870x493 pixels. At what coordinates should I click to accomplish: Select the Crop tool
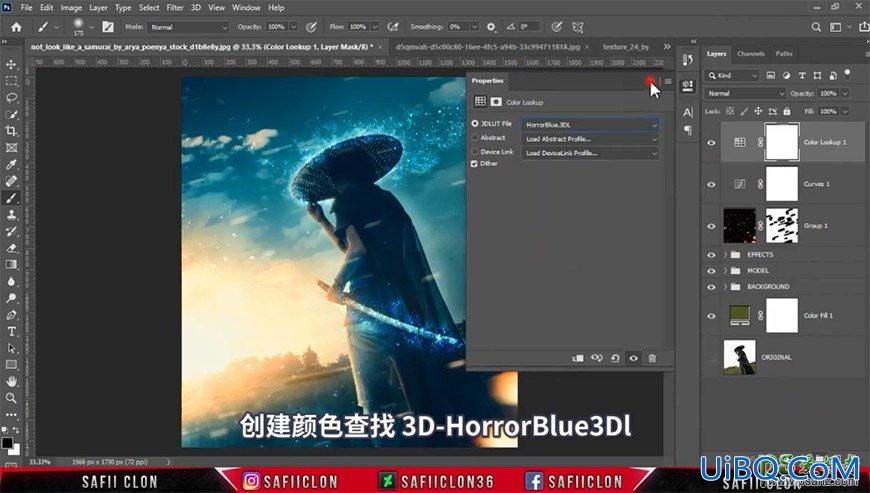(11, 131)
